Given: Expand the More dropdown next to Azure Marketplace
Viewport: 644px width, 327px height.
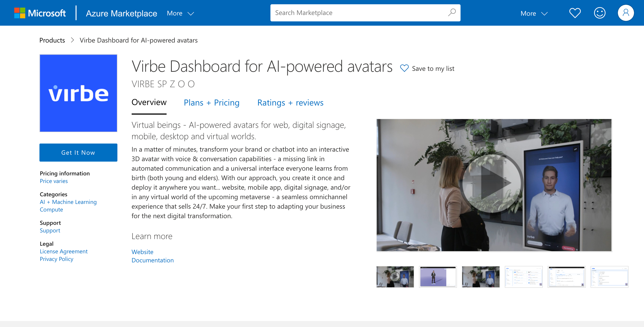Looking at the screenshot, I should coord(180,13).
